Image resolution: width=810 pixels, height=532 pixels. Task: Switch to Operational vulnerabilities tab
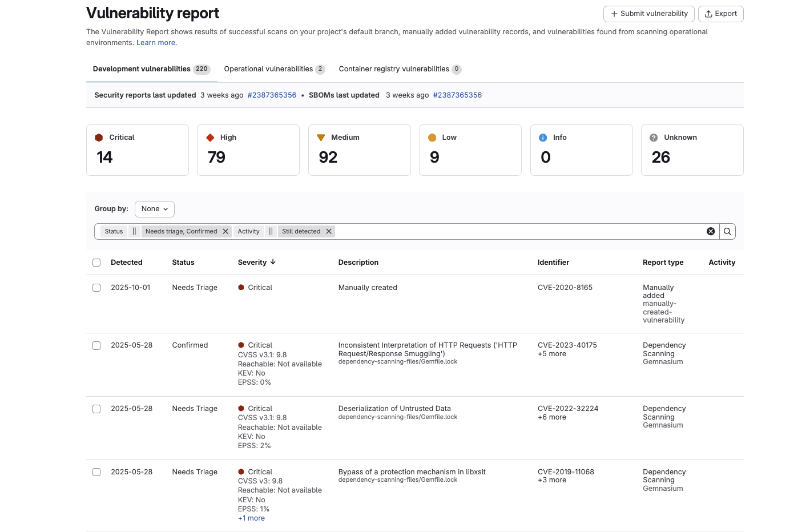pos(274,69)
